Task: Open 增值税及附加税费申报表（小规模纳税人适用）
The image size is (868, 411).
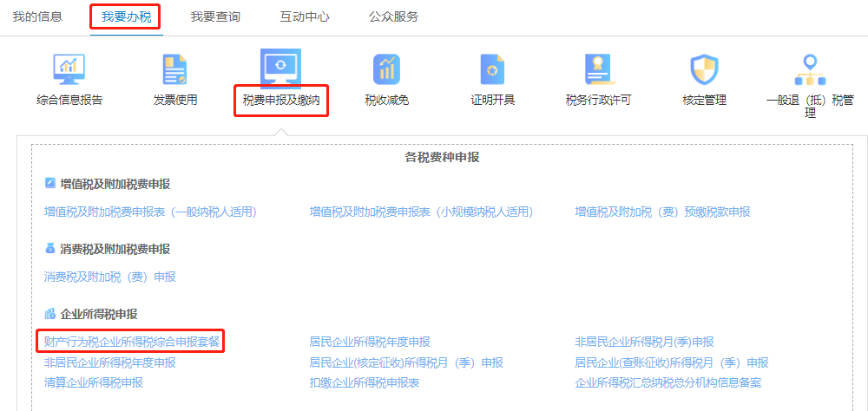Action: (421, 212)
